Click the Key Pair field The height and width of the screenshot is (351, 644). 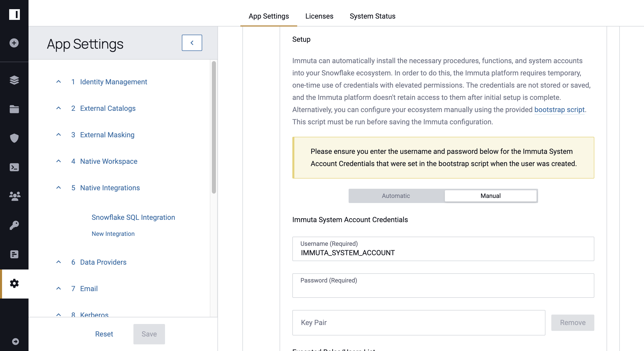(x=419, y=323)
